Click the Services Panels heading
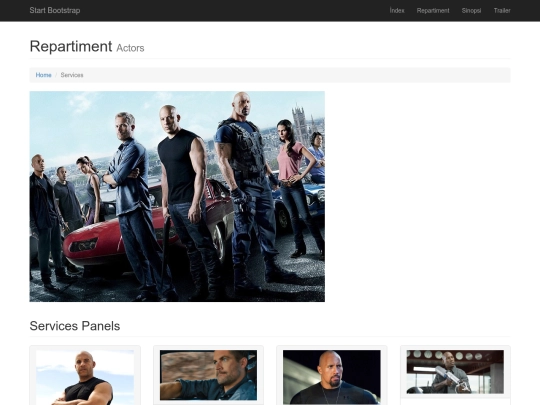This screenshot has width=540, height=405. coord(75,326)
